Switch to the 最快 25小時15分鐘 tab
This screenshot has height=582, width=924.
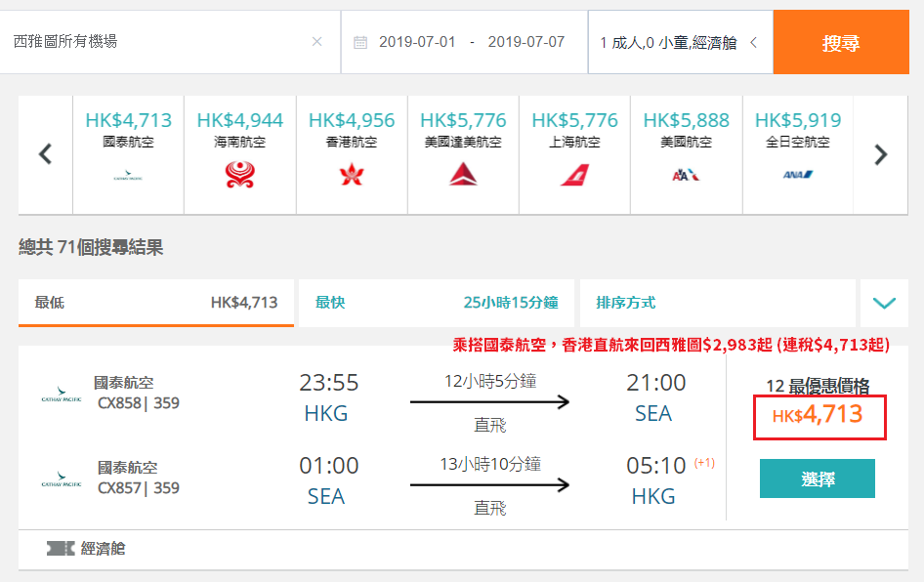pos(437,303)
